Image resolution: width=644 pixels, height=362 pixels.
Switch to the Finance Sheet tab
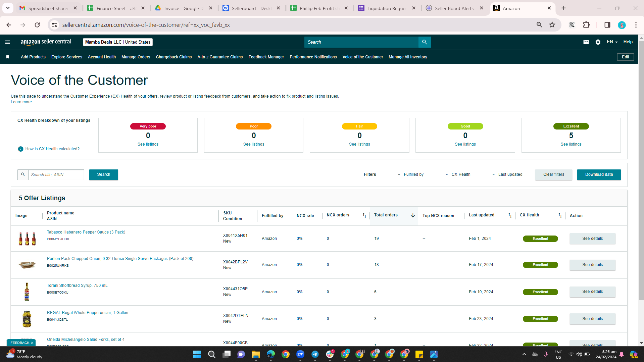pyautogui.click(x=116, y=8)
